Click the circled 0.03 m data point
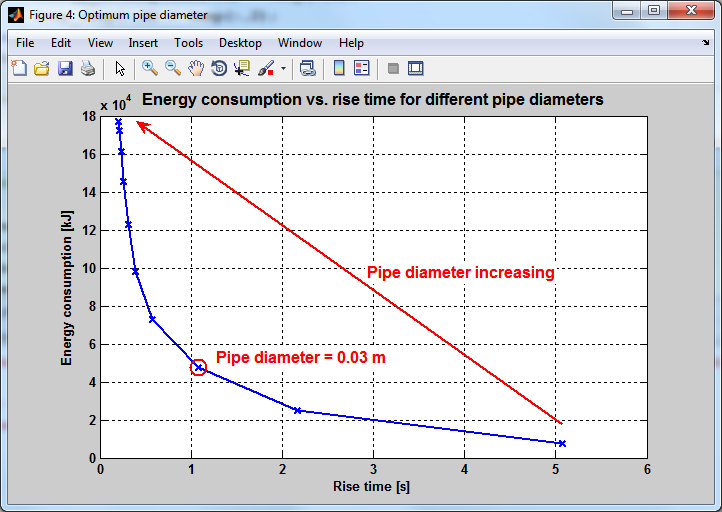Image resolution: width=722 pixels, height=512 pixels. pos(198,367)
